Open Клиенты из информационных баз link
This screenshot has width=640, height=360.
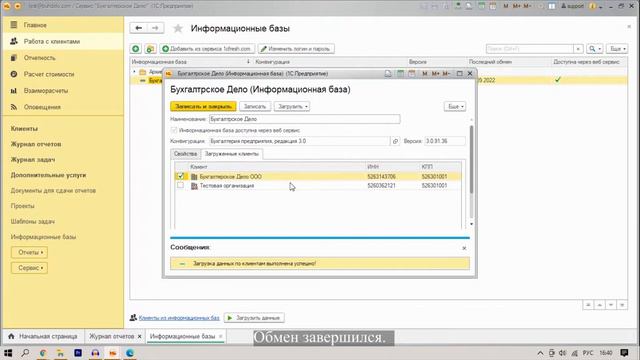[x=179, y=318]
